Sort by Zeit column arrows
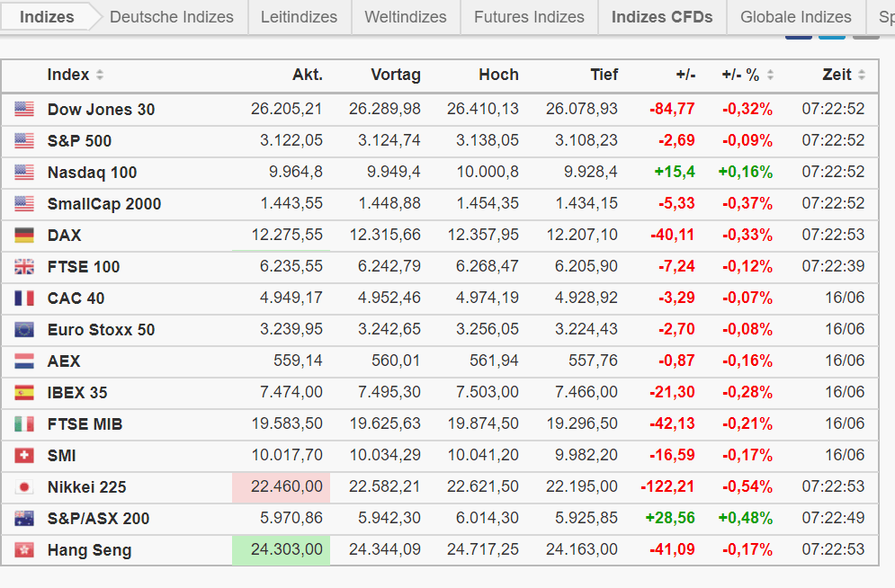Viewport: 895px width, 588px height. pos(862,75)
